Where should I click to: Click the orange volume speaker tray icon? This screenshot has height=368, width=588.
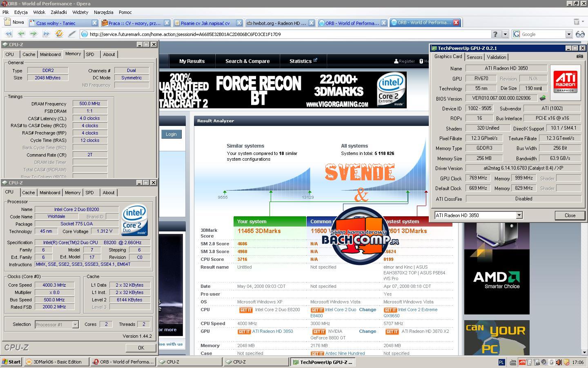[559, 362]
